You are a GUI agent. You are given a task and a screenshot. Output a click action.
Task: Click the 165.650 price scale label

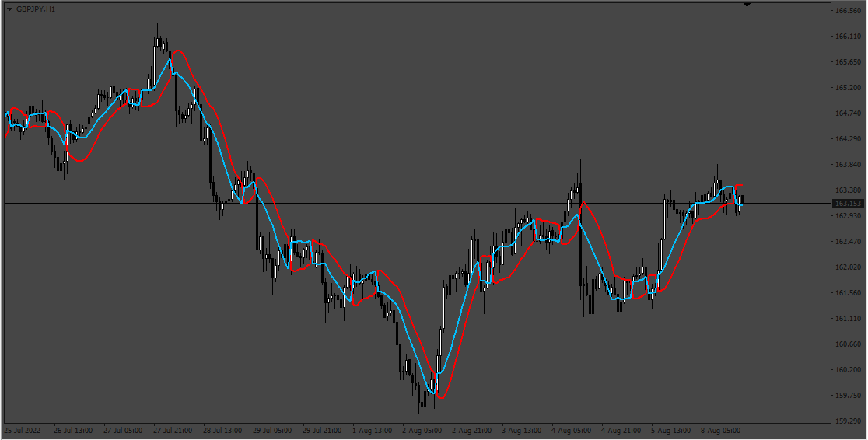coord(848,62)
